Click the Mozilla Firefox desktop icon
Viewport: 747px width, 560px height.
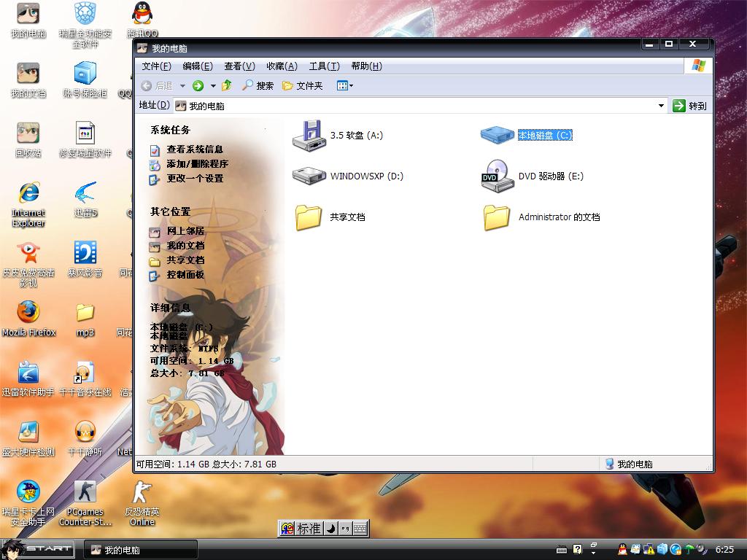point(28,319)
